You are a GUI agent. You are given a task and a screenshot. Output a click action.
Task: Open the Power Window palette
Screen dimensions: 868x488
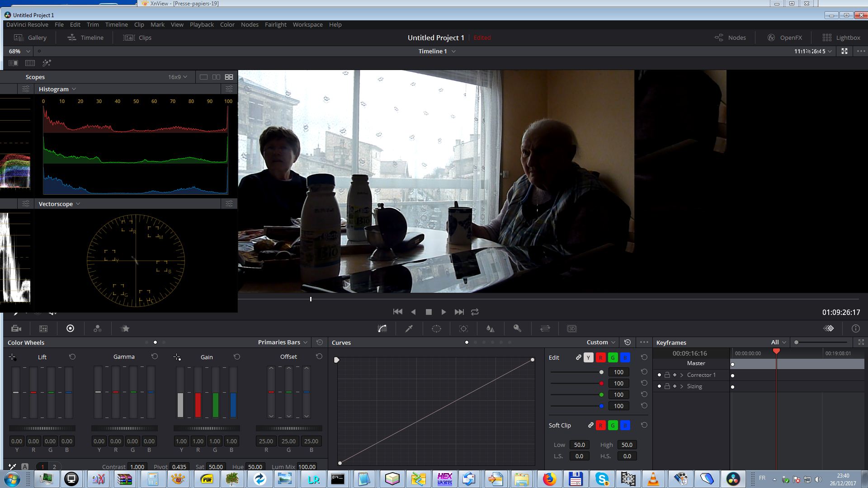pos(436,328)
